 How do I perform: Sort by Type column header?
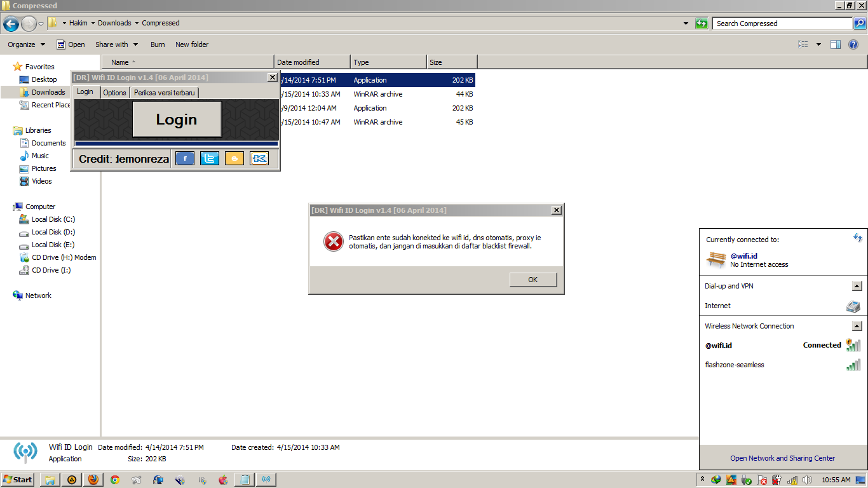388,62
